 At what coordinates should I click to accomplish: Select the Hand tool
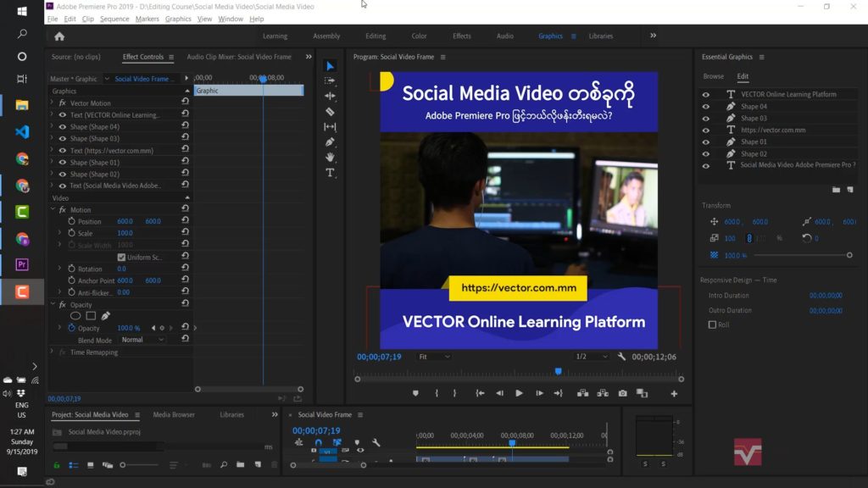point(330,157)
